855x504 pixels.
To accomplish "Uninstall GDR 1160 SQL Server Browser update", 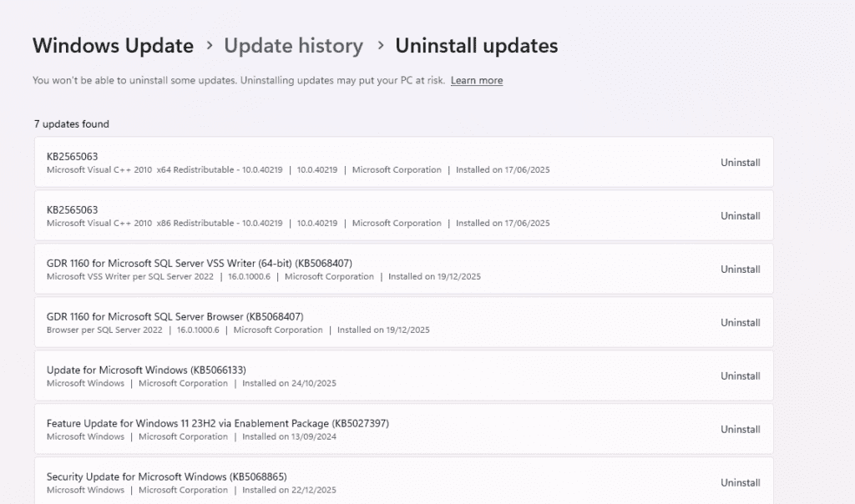I will (740, 323).
